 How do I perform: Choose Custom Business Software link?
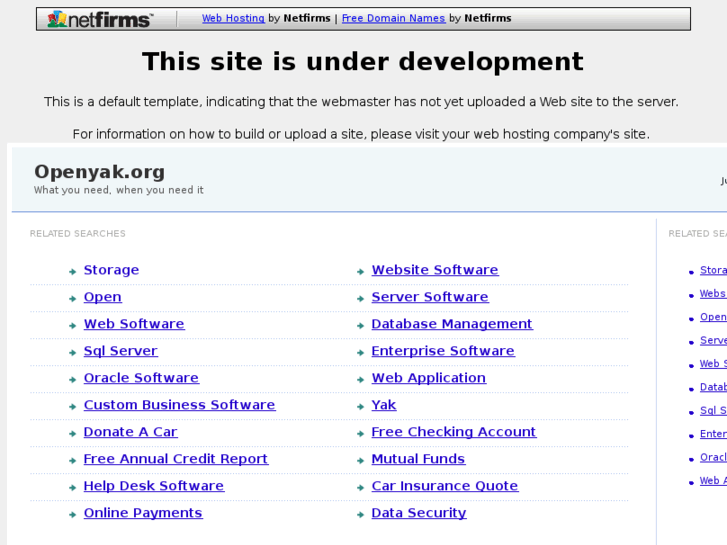tap(179, 404)
